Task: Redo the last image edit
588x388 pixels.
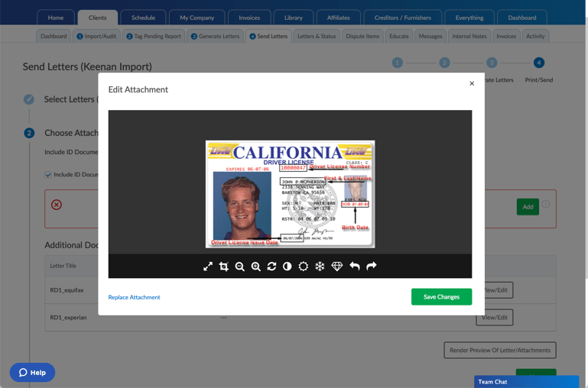Action: click(372, 267)
